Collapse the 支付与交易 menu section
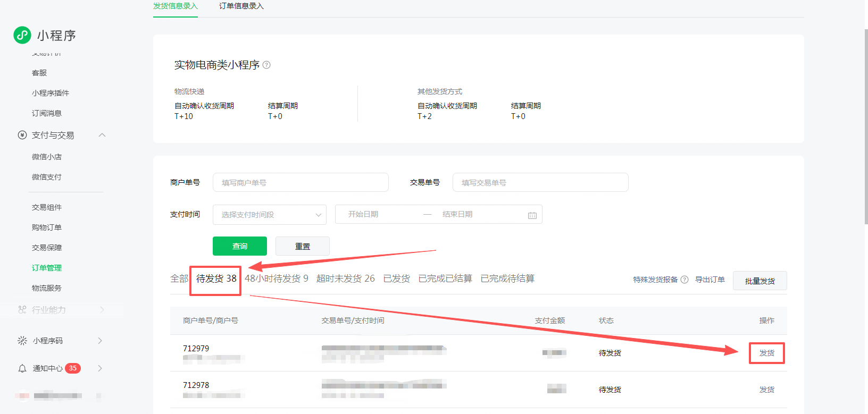 (x=102, y=135)
